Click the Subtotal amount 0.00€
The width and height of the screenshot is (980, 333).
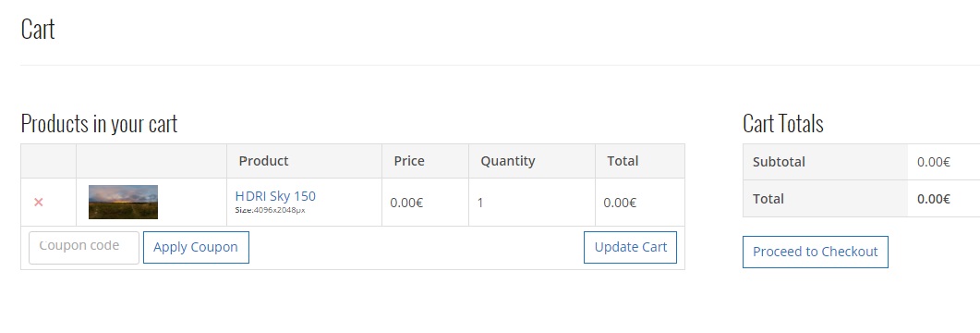pos(934,162)
